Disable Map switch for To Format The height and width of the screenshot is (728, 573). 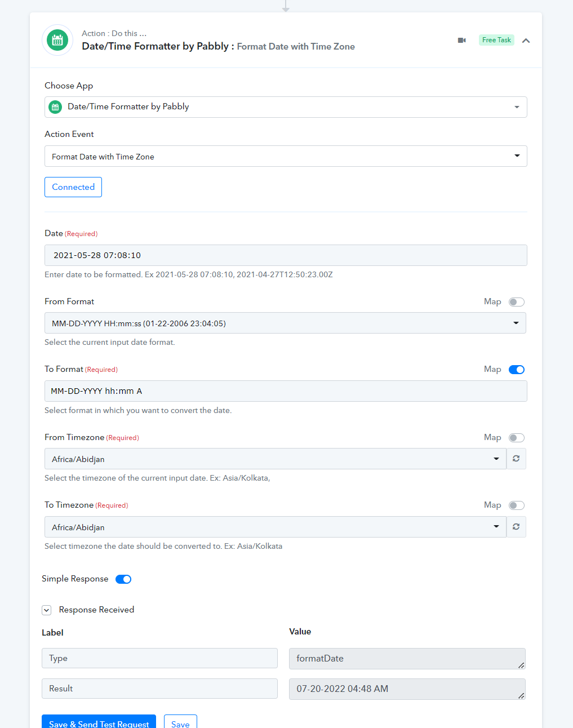click(x=517, y=370)
